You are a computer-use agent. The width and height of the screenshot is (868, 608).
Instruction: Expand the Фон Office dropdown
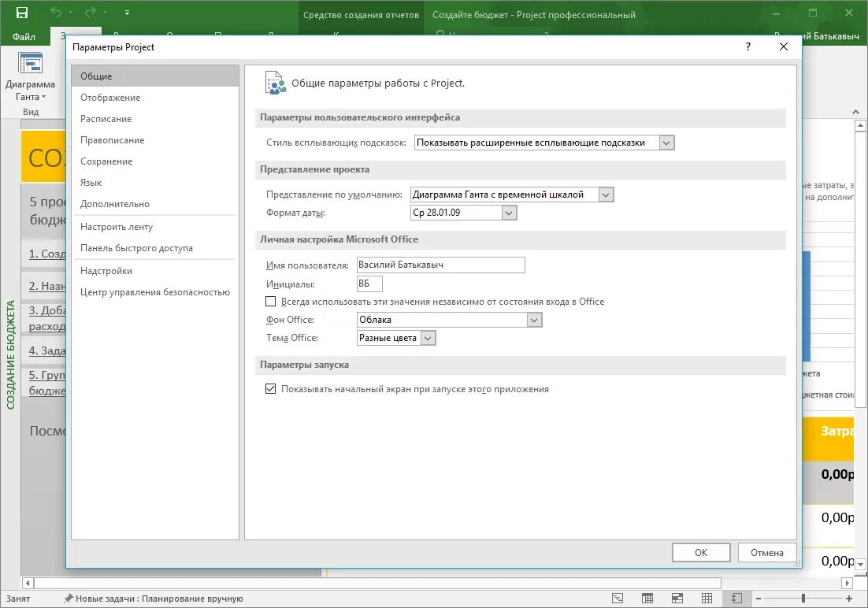tap(534, 320)
